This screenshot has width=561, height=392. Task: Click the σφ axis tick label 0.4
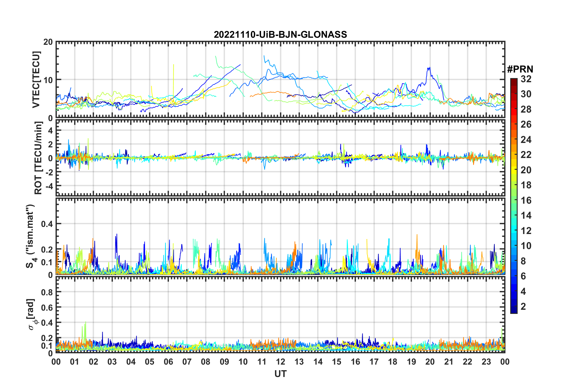point(47,323)
